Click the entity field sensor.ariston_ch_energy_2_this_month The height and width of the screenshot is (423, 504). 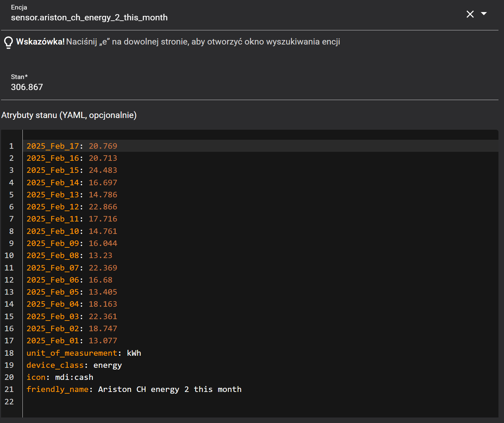tap(89, 18)
